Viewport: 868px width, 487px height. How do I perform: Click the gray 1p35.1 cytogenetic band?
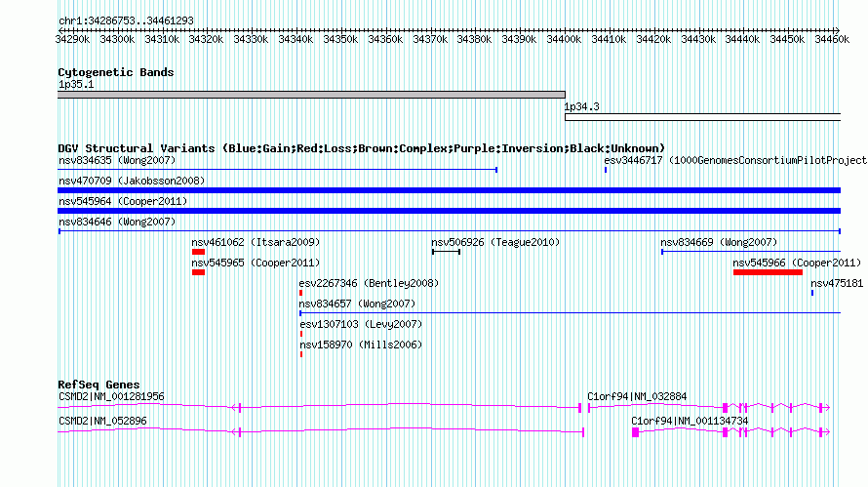[x=311, y=95]
